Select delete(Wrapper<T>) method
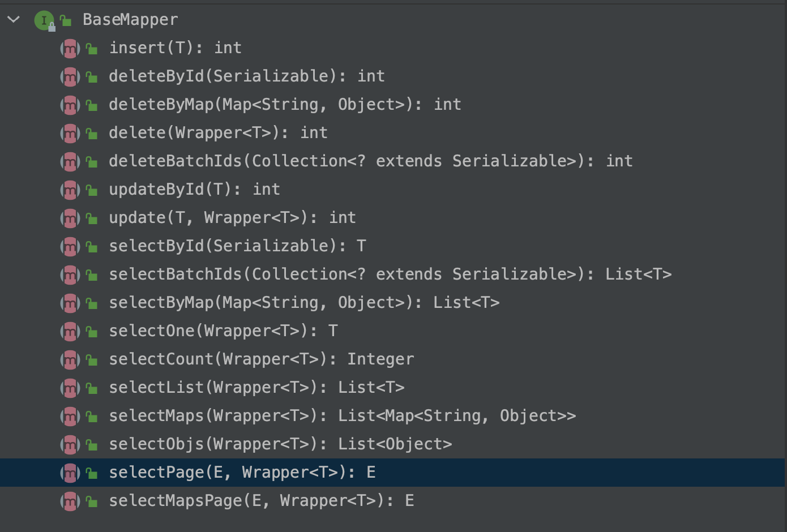Viewport: 787px width, 532px height. point(218,133)
